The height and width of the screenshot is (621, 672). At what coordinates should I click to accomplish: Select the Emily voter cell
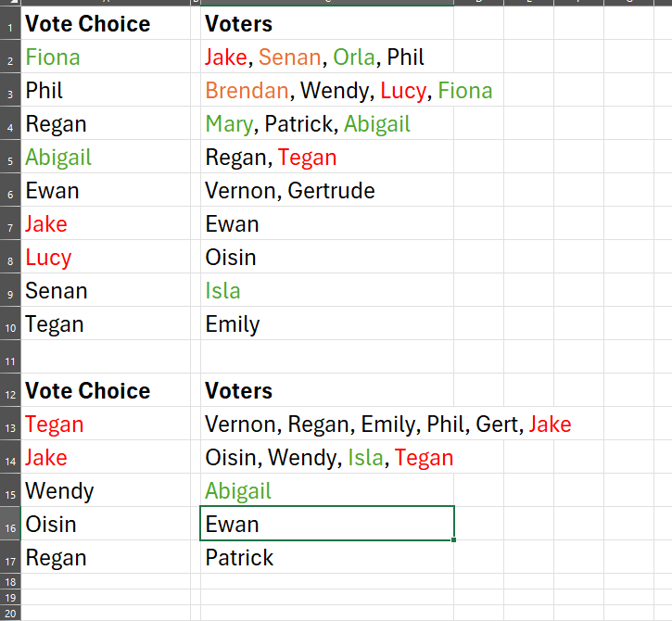[x=327, y=324]
